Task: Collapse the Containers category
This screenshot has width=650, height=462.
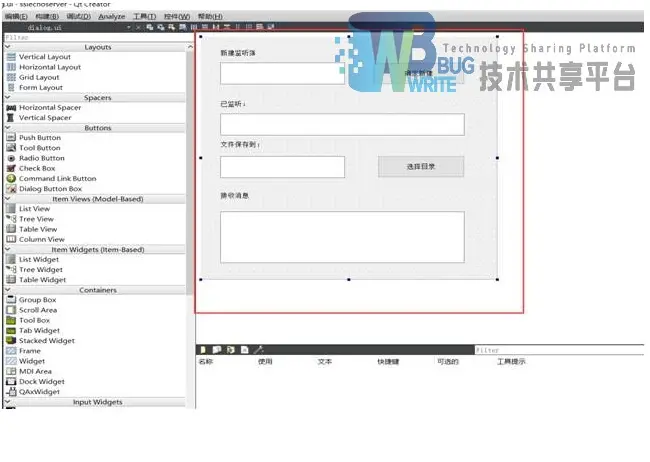Action: point(7,290)
